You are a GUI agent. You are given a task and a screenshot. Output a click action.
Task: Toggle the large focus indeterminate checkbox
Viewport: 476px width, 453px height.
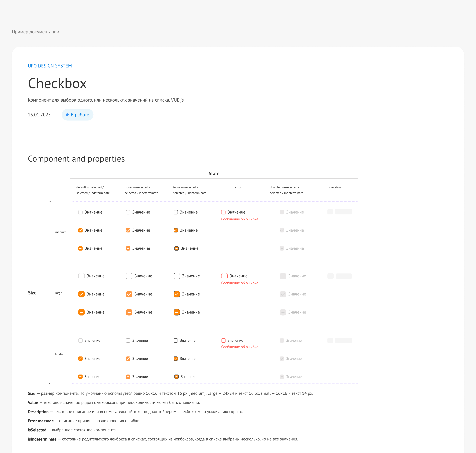[177, 312]
